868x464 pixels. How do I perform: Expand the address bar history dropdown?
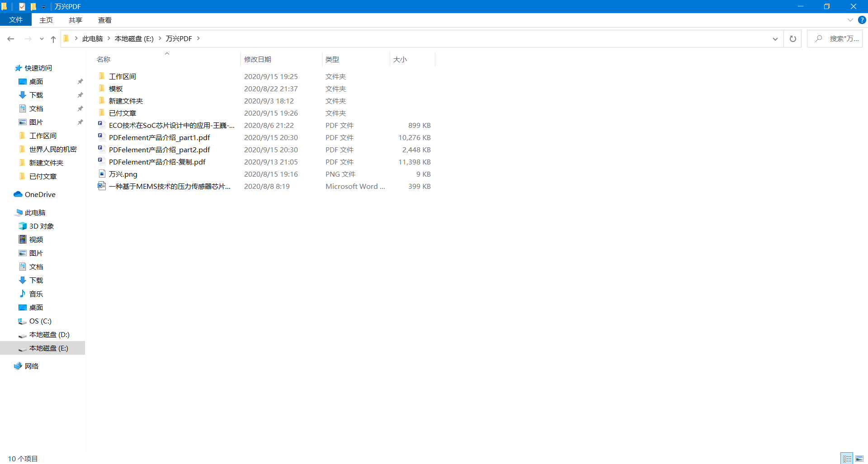coord(775,39)
